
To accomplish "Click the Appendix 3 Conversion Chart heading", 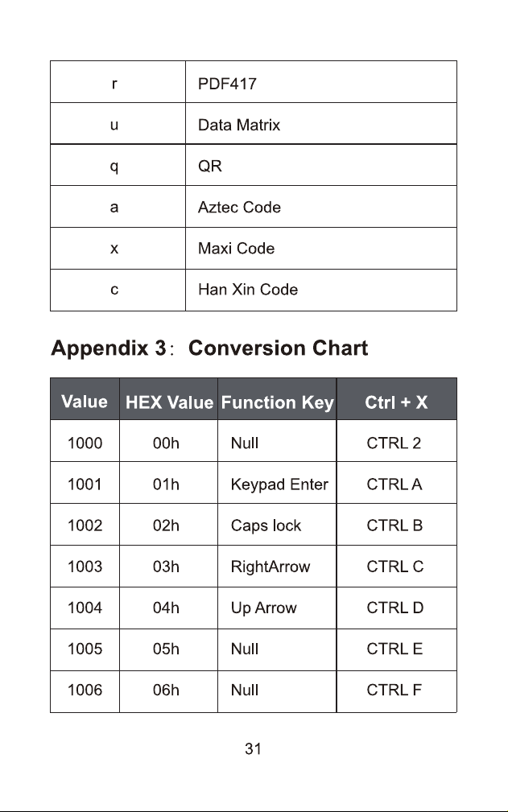I will pos(209,348).
